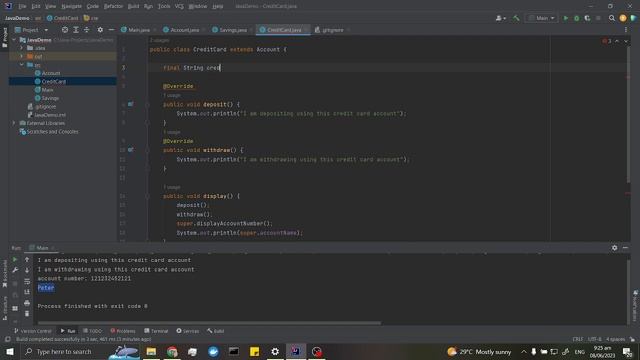This screenshot has height=360, width=640.
Task: Open the VCS menu
Action: 179,6
